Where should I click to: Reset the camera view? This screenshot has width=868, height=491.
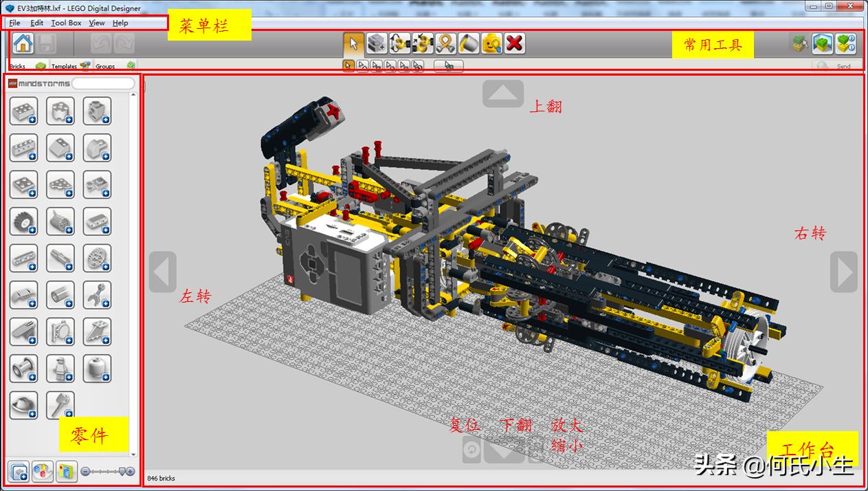coord(472,450)
